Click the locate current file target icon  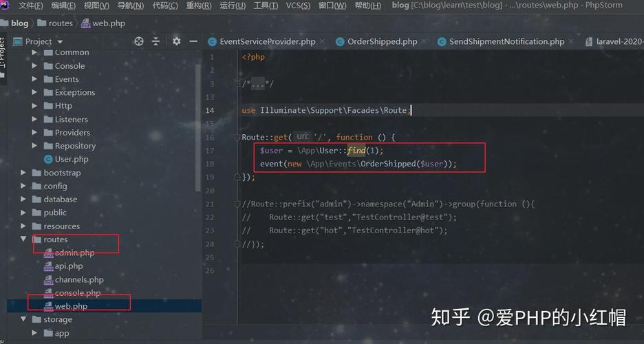point(139,41)
